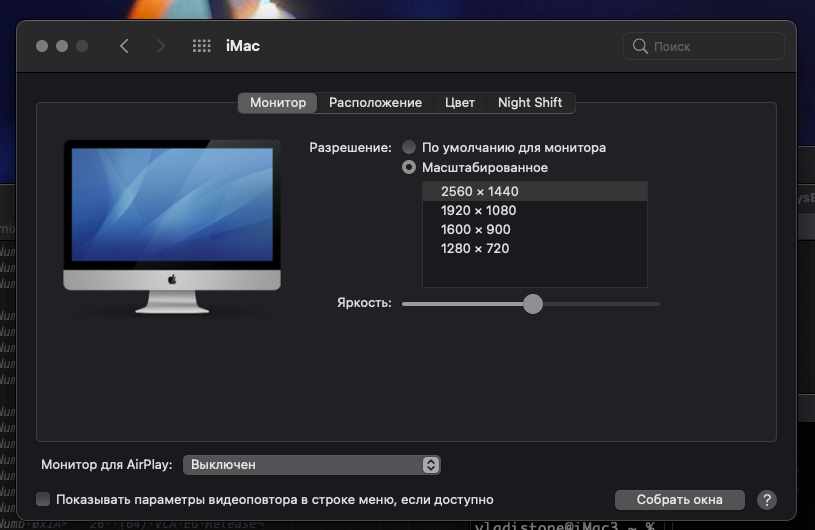The image size is (815, 530).
Task: Go back with the left chevron arrow
Action: pos(124,46)
